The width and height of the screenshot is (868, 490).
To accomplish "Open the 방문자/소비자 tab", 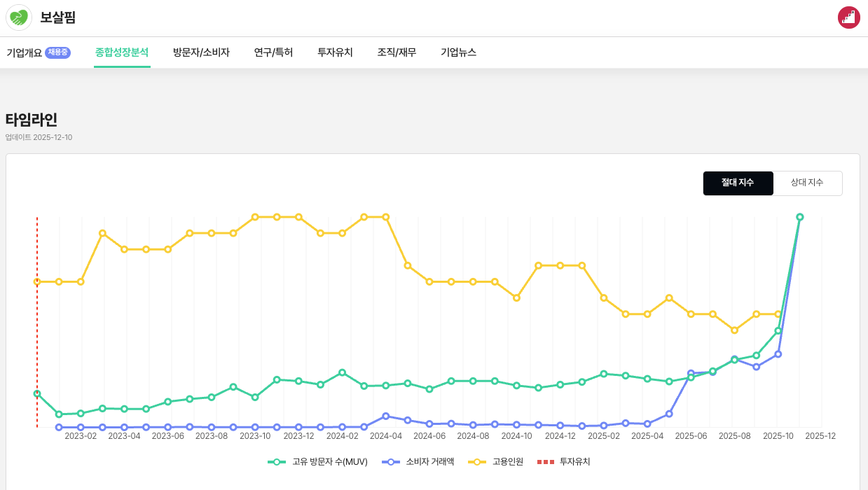I will tap(200, 52).
